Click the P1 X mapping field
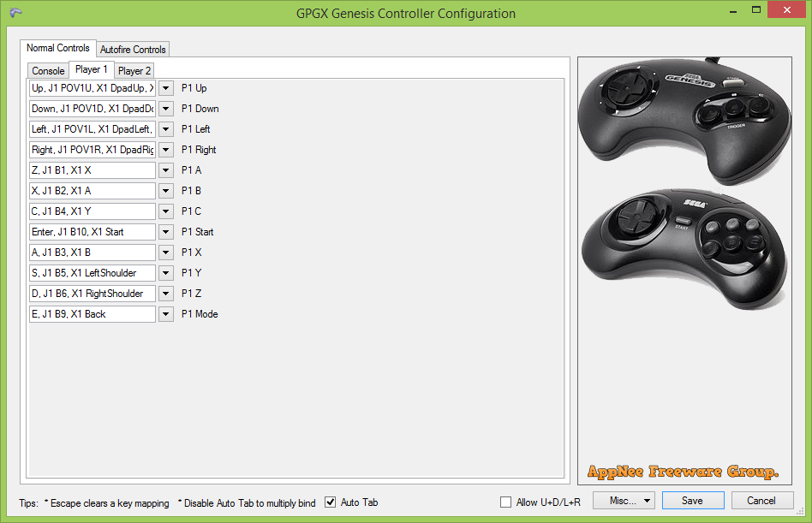The height and width of the screenshot is (523, 812). point(93,253)
